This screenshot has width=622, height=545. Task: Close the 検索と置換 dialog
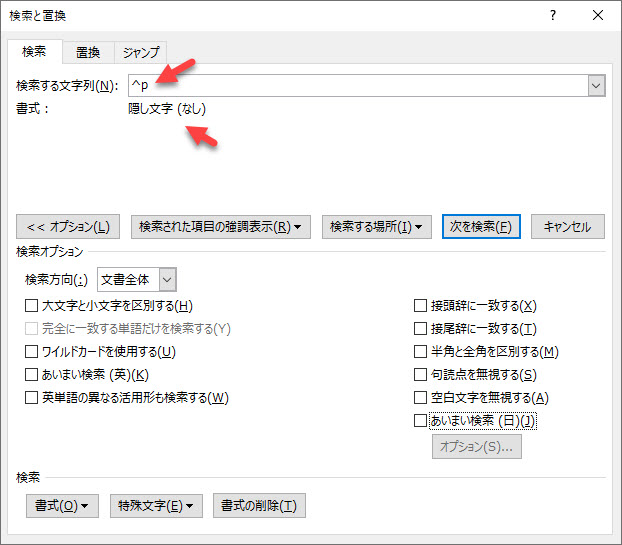click(597, 16)
